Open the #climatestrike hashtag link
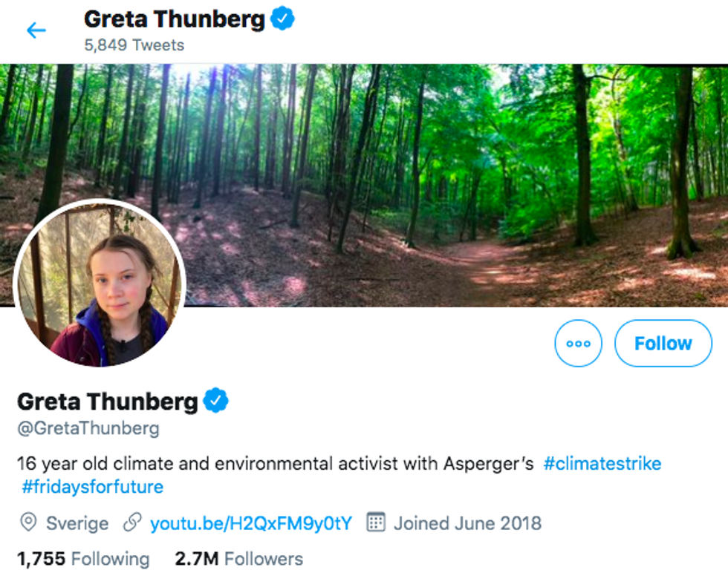This screenshot has height=573, width=728. pos(602,464)
